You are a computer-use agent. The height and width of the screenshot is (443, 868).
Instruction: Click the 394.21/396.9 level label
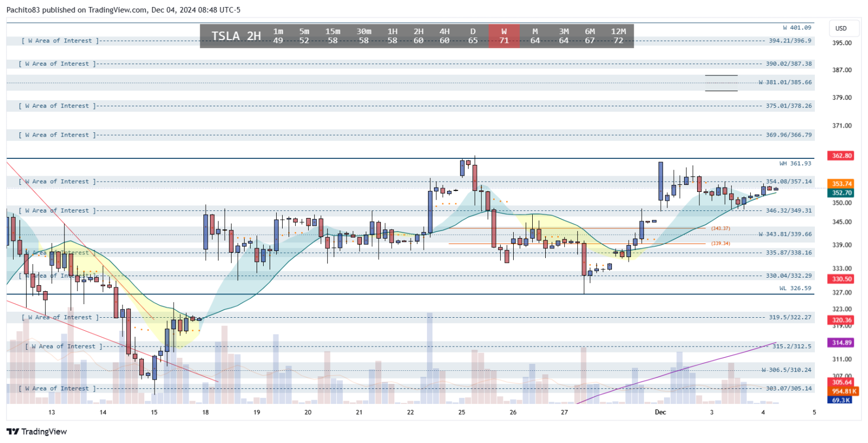(x=790, y=41)
